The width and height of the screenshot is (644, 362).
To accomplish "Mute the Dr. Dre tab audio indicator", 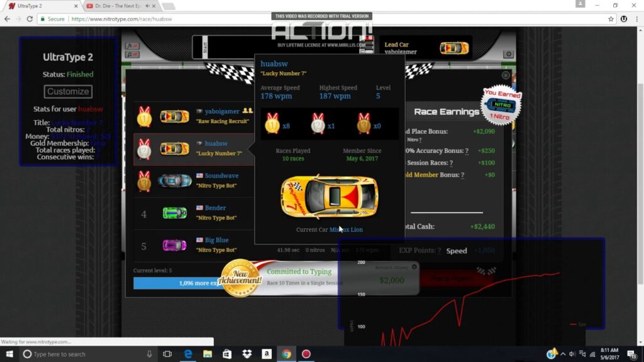I will (x=147, y=6).
